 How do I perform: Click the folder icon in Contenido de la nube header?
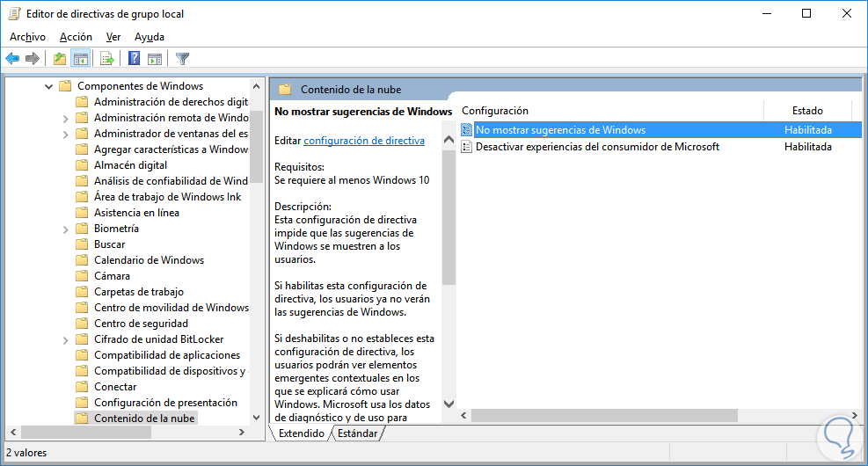[285, 90]
